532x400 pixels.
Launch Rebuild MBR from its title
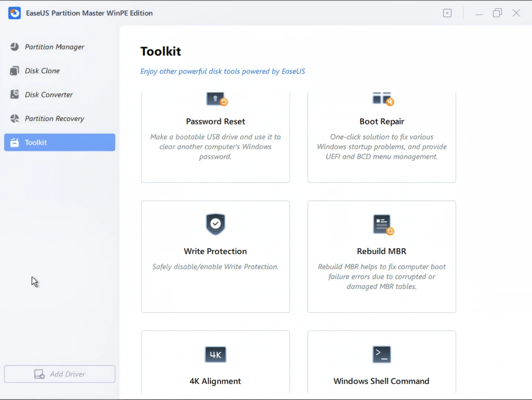(382, 251)
